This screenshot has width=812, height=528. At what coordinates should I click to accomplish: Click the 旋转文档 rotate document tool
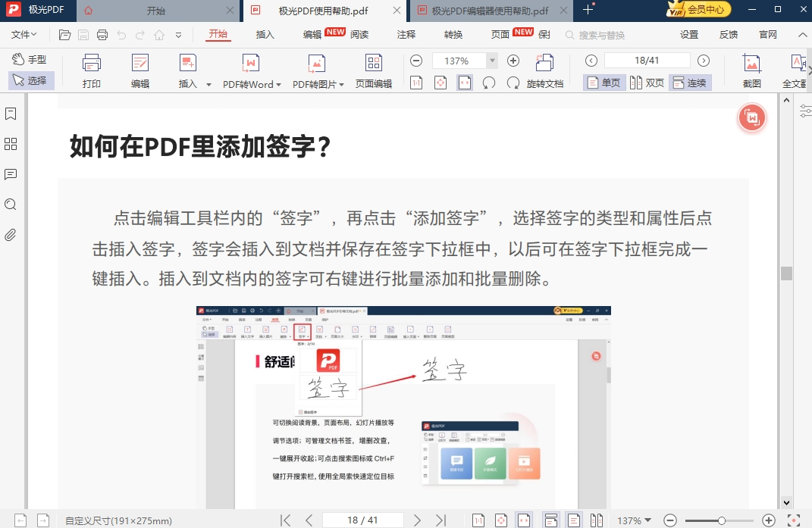(x=545, y=71)
